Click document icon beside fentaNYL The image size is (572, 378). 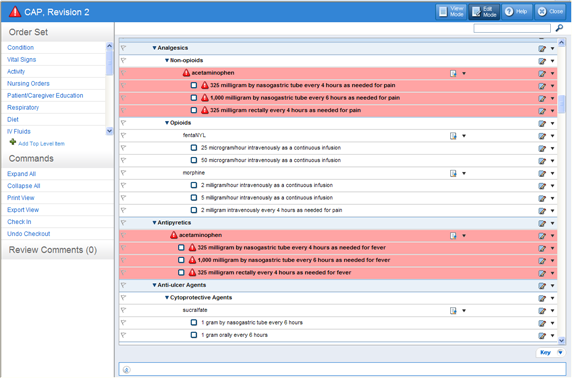(x=453, y=136)
